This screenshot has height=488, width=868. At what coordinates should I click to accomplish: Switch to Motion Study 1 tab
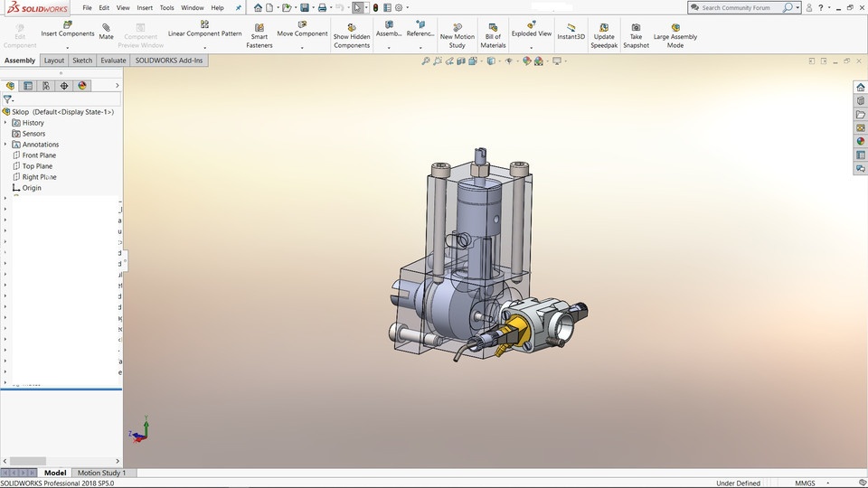101,473
